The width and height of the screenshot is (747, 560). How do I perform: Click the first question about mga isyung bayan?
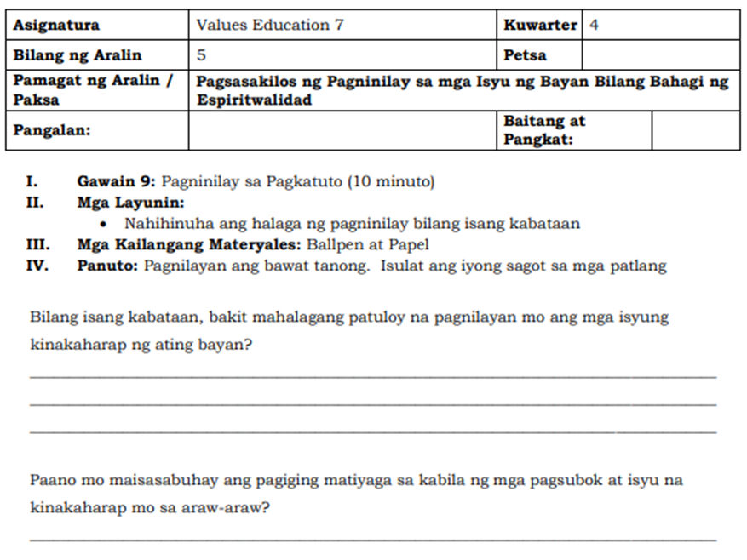pyautogui.click(x=341, y=316)
